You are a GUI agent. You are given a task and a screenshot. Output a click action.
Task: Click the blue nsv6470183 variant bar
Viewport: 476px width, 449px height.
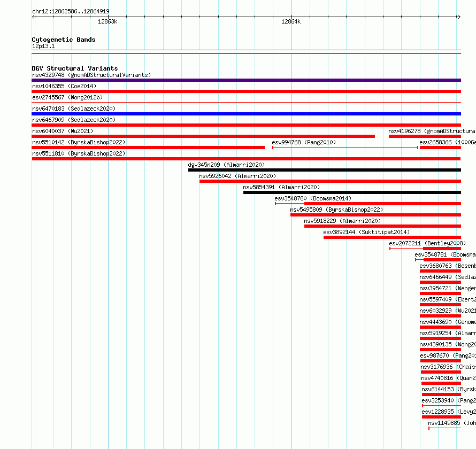pos(246,114)
